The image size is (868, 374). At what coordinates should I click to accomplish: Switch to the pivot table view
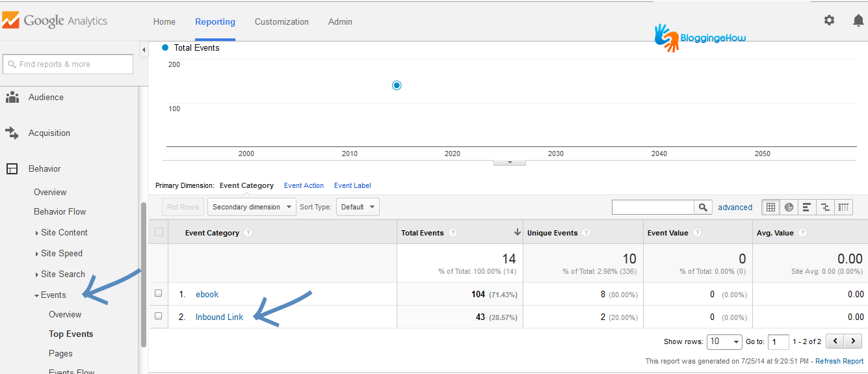843,207
